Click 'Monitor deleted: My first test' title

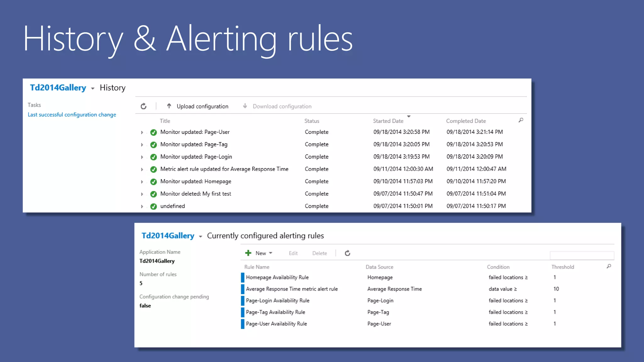pos(196,194)
